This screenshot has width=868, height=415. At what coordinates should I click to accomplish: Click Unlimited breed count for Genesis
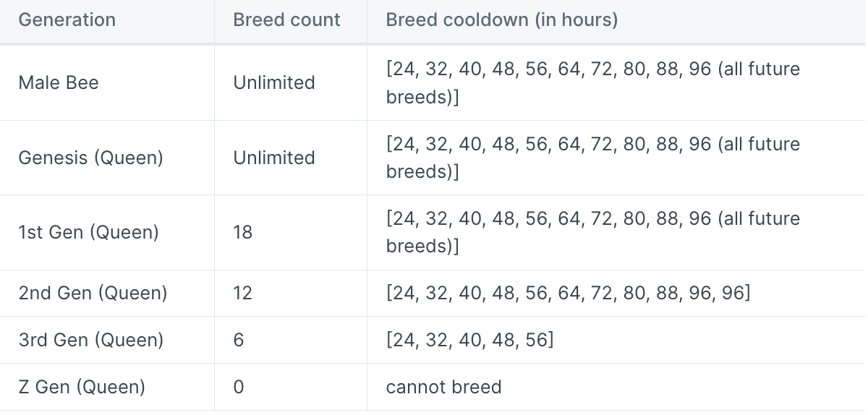coord(274,158)
